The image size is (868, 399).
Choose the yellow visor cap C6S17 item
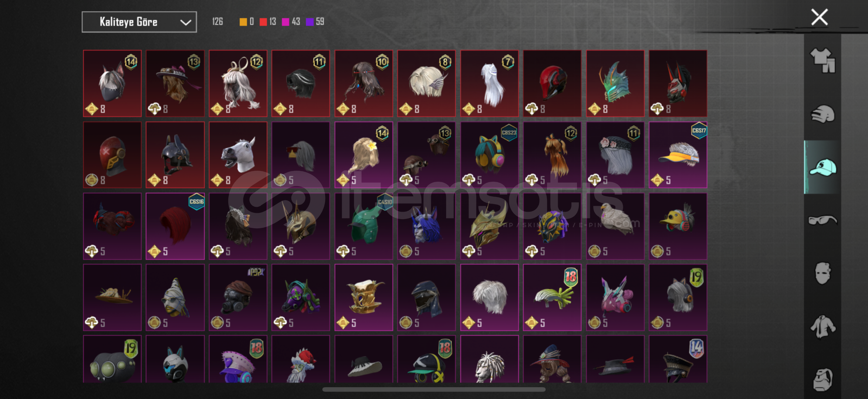[678, 155]
